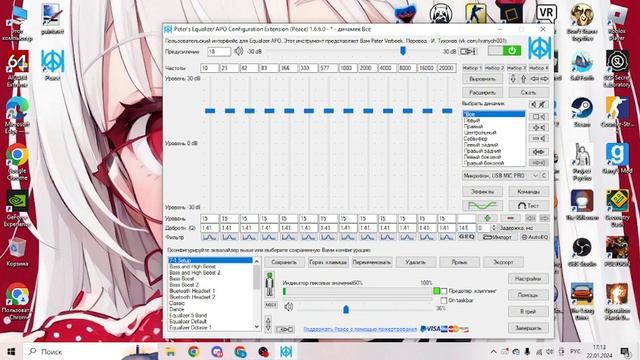This screenshot has height=360, width=640.
Task: Enable the prevent clipping checkbox
Action: tap(444, 291)
